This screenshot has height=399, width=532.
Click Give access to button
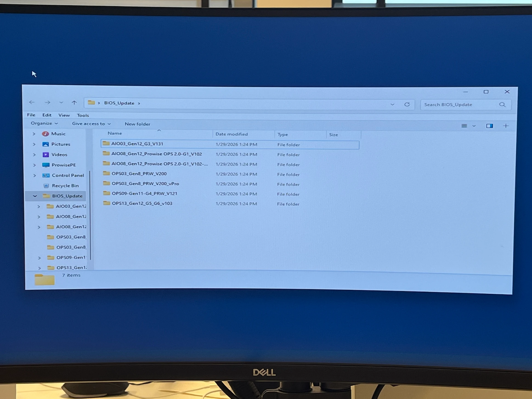pos(91,124)
